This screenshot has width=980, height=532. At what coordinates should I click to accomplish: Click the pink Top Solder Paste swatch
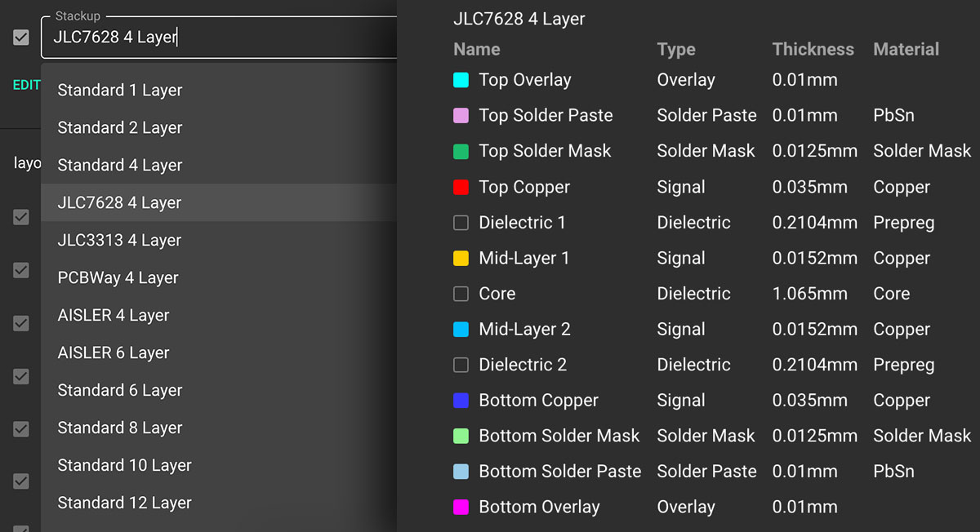click(x=461, y=116)
